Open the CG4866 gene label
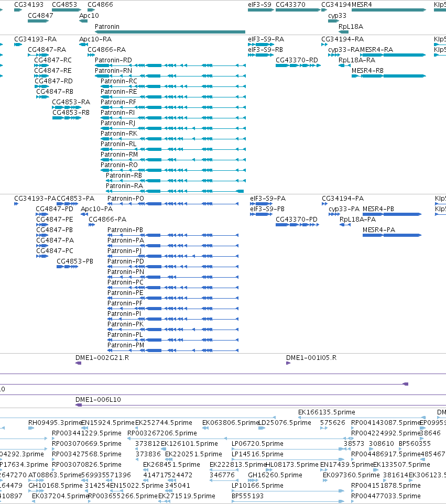 [100, 5]
